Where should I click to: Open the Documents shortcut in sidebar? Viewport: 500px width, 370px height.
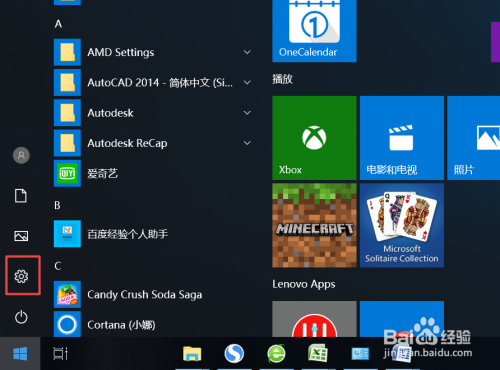(x=21, y=196)
